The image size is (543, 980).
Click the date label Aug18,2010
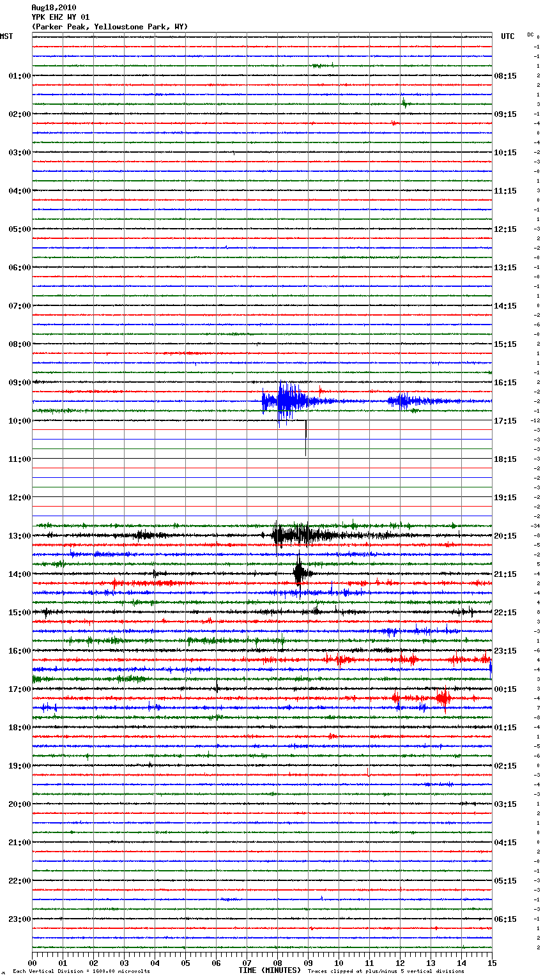[x=54, y=8]
